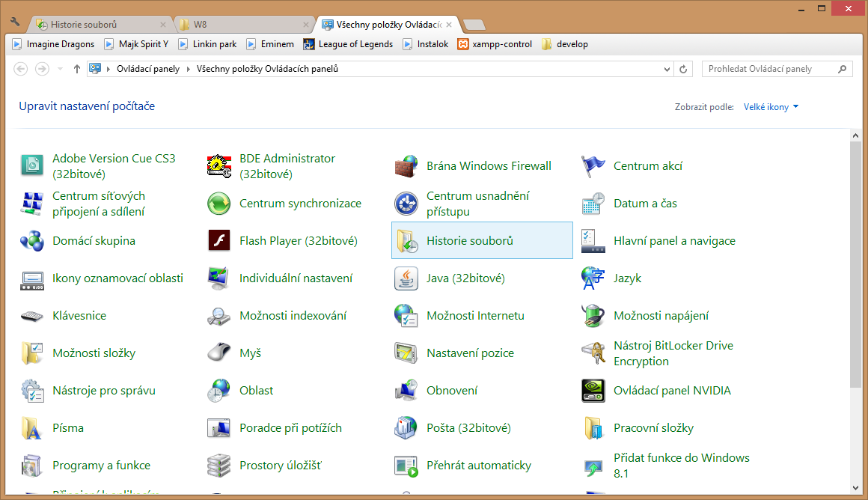
Task: Click Programy a funkce link text
Action: (x=101, y=466)
